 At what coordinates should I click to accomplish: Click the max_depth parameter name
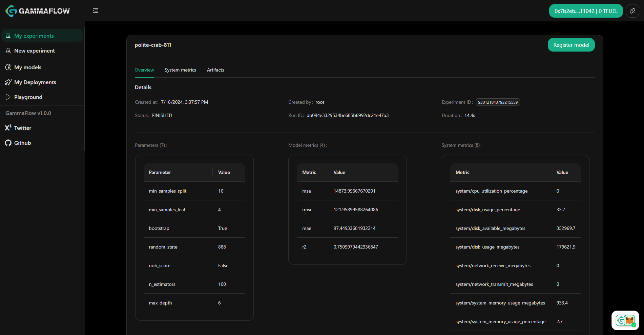click(160, 303)
